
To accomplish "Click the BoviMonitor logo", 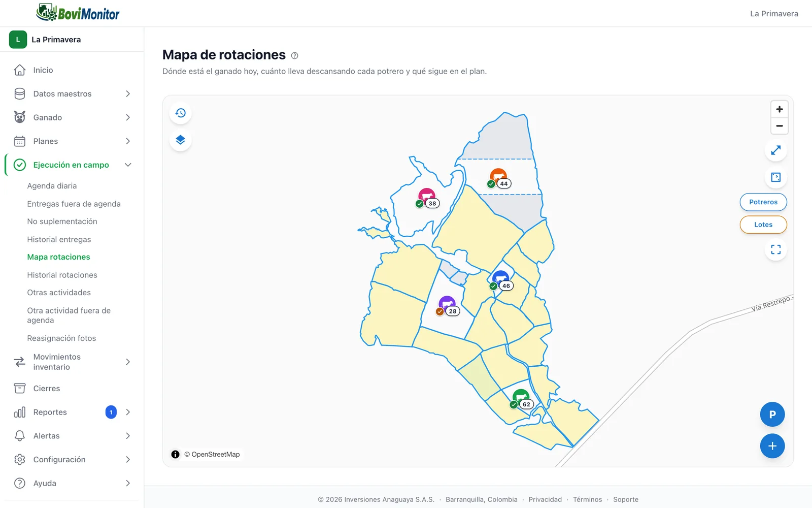I will [78, 13].
